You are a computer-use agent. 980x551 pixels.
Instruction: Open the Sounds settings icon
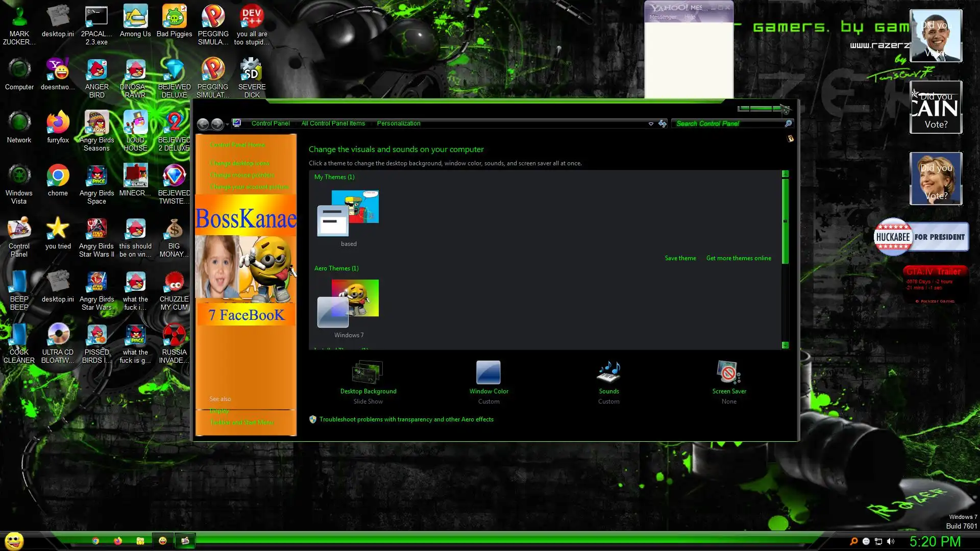[608, 373]
